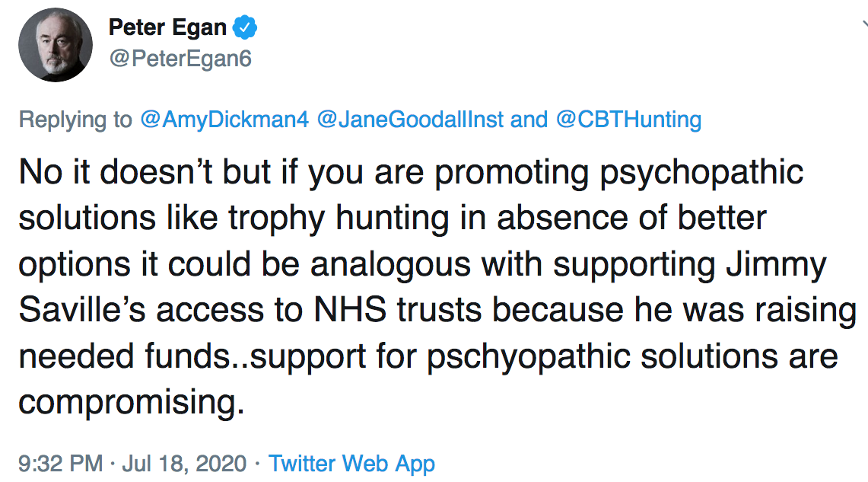Click the final word "compromising."

(131, 403)
